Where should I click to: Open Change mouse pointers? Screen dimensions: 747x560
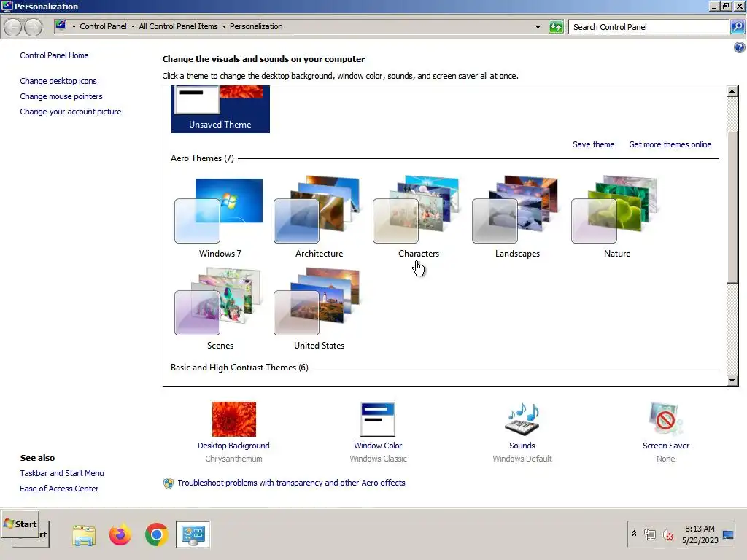[x=61, y=96]
